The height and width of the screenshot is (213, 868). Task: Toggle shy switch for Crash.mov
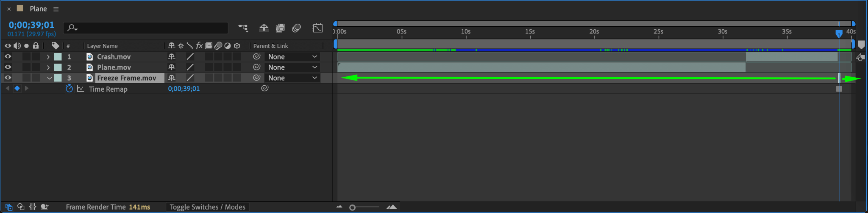pos(172,56)
